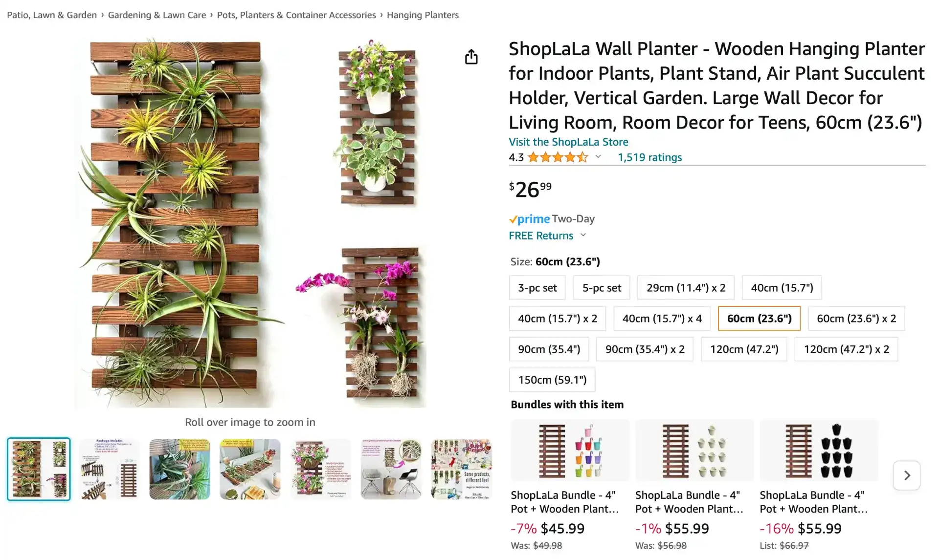This screenshot has width=939, height=560.
Task: View the package contents thumbnail
Action: tap(109, 469)
